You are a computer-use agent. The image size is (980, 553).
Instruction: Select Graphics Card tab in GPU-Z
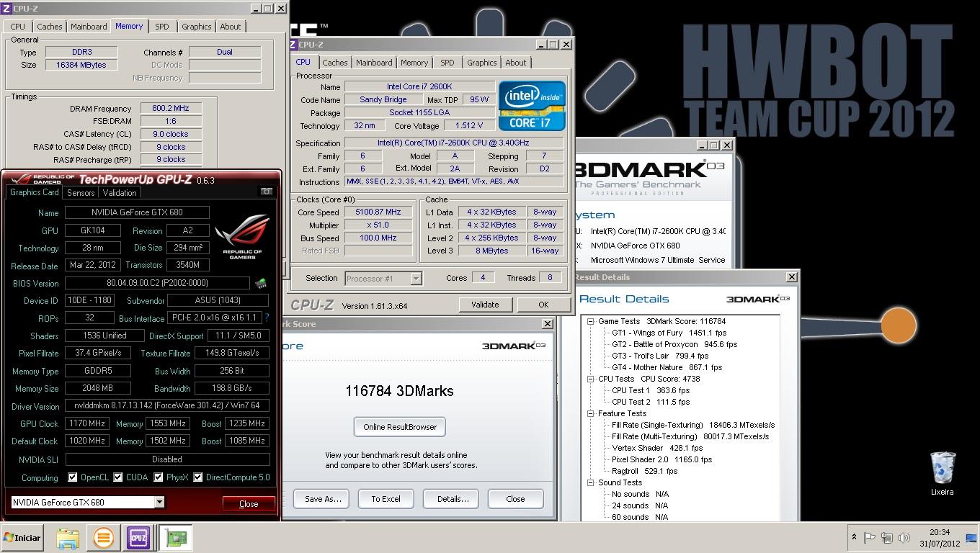click(x=34, y=192)
